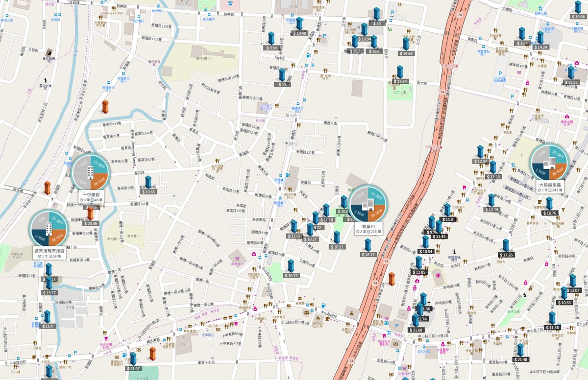Select the $10.63 price label
Screen dimensions: 588x380
click(564, 303)
